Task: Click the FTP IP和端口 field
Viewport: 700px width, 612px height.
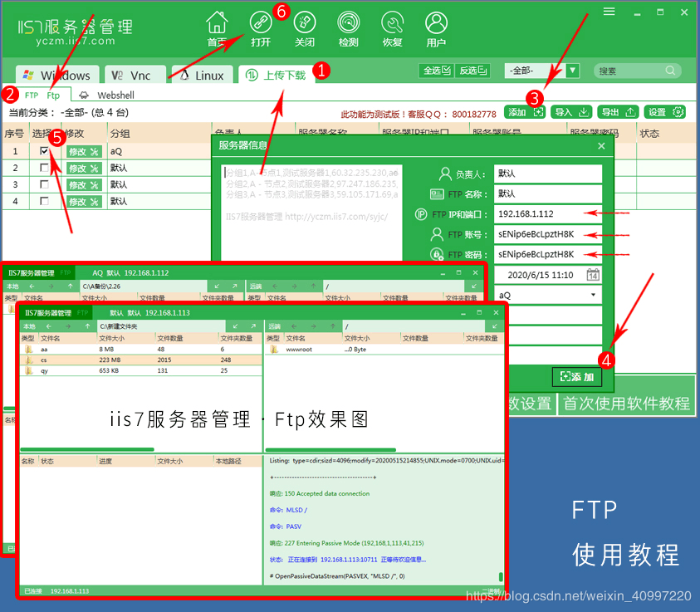Action: pos(548,213)
